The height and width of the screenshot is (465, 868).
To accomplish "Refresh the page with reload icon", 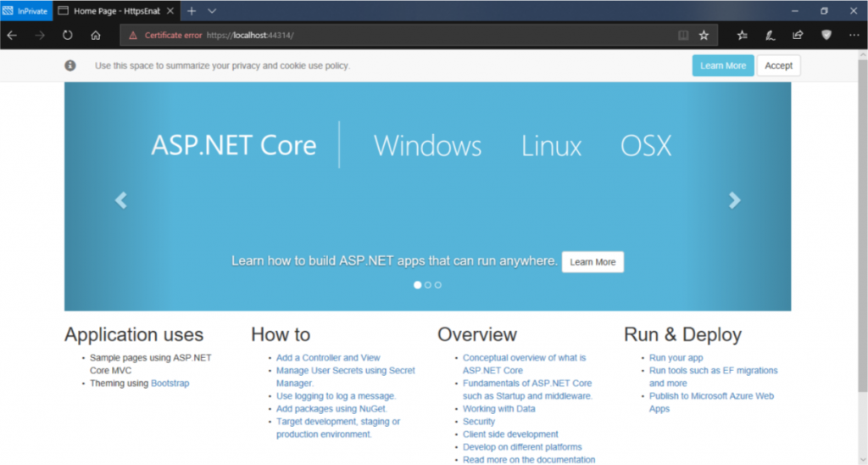I will (68, 35).
